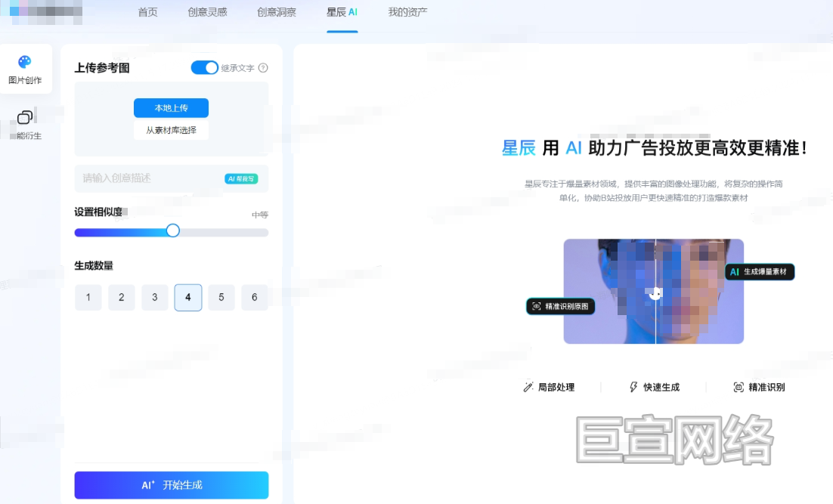Open the 我的资产 tab

coord(407,12)
